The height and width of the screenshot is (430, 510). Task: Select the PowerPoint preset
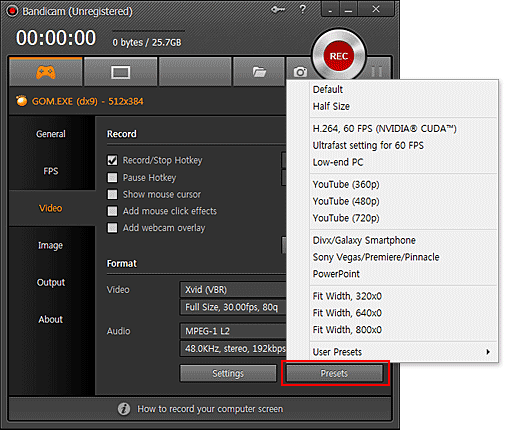tap(404, 274)
